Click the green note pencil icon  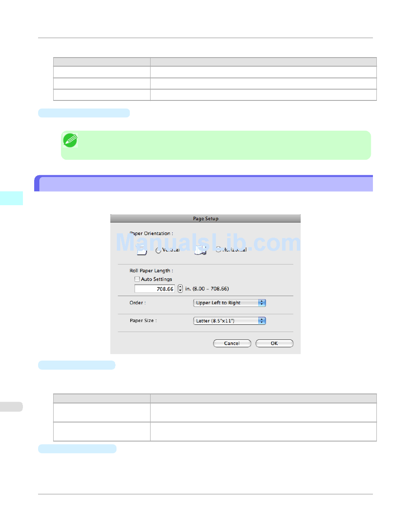point(70,141)
